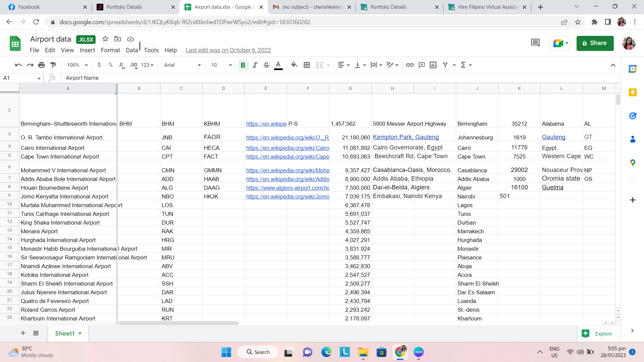644x362 pixels.
Task: Click the formula bar input field
Action: pyautogui.click(x=335, y=78)
